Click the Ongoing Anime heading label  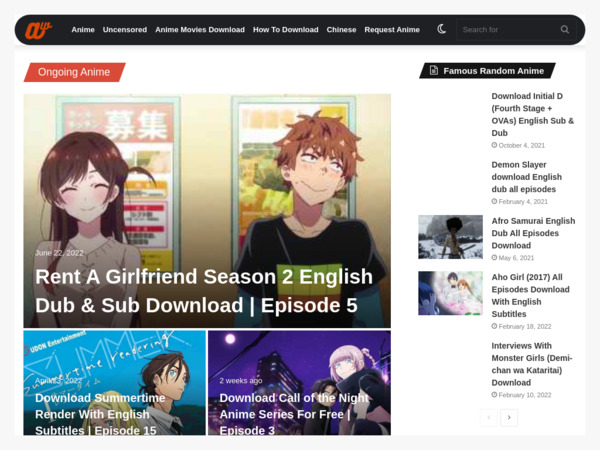pyautogui.click(x=74, y=72)
